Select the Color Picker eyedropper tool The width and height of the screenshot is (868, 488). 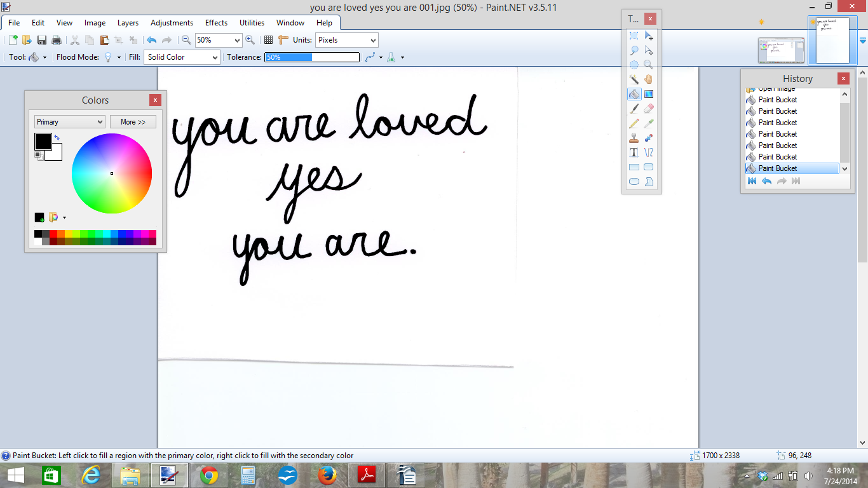(x=649, y=123)
